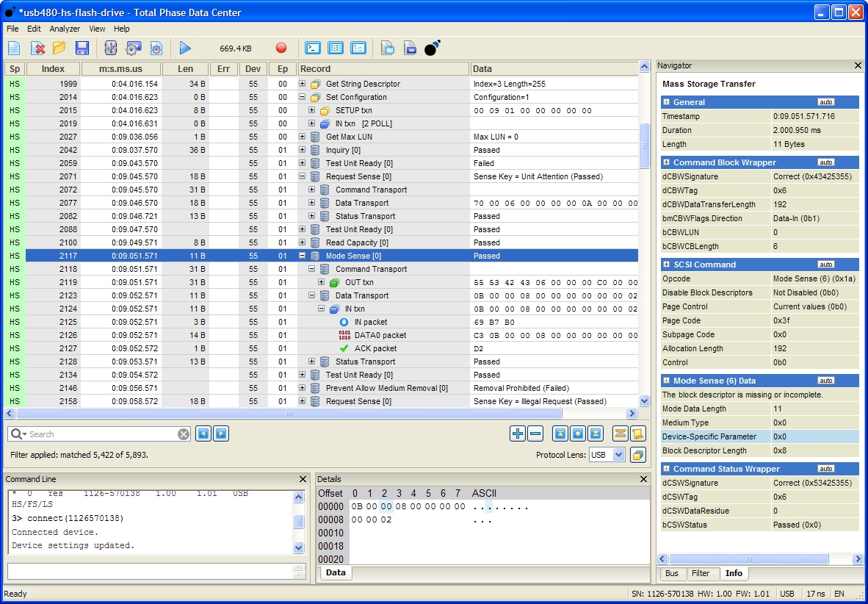
Task: Toggle auto on the General section
Action: 825,102
